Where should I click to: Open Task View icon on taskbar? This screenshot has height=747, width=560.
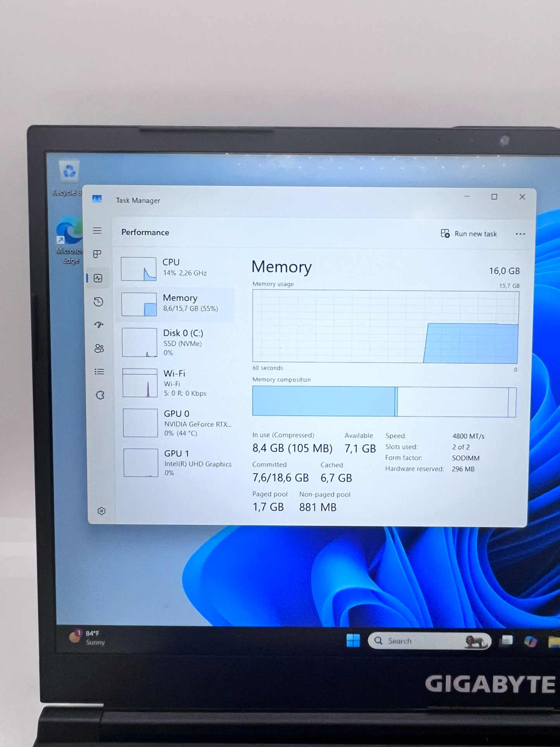pos(507,641)
